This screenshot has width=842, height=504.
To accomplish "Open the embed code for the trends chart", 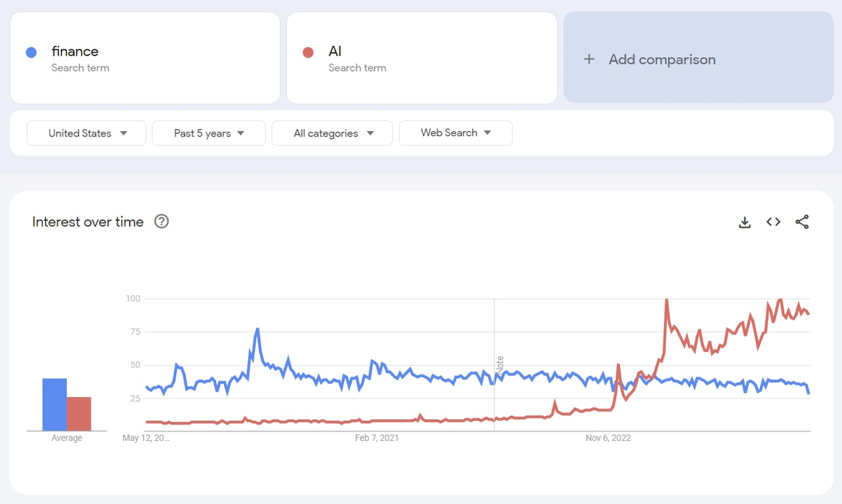I will [773, 222].
